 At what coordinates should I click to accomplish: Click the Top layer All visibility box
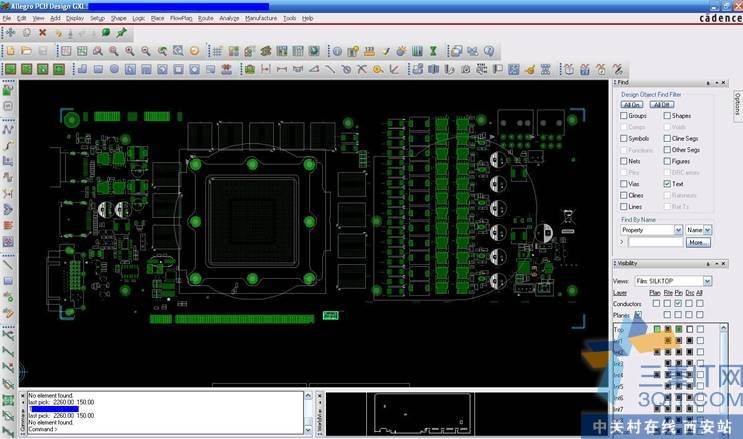pyautogui.click(x=701, y=329)
